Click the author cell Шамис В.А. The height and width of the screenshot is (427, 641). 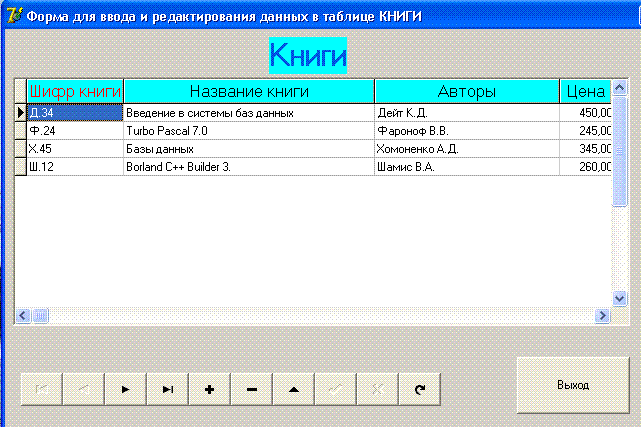tap(467, 167)
